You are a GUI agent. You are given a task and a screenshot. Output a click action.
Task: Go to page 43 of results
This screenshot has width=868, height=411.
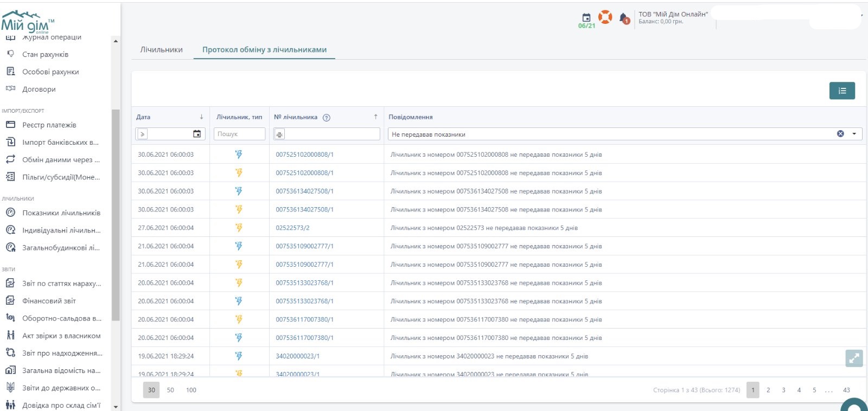(x=846, y=390)
